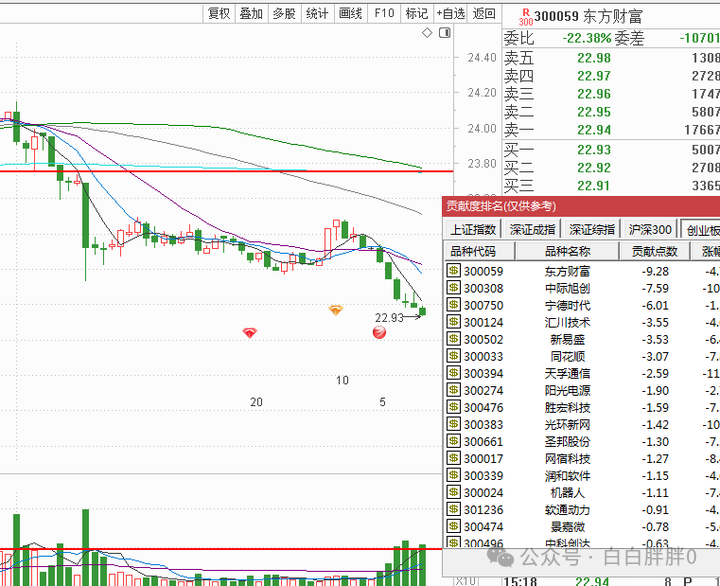This screenshot has width=720, height=586.
Task: Click the diamond icon above chart
Action: coord(427,33)
